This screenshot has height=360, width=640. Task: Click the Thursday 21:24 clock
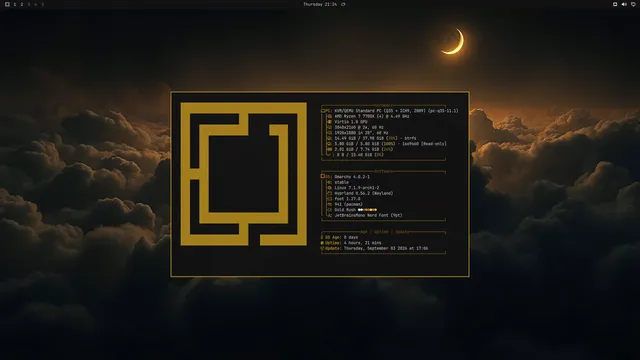[x=320, y=4]
